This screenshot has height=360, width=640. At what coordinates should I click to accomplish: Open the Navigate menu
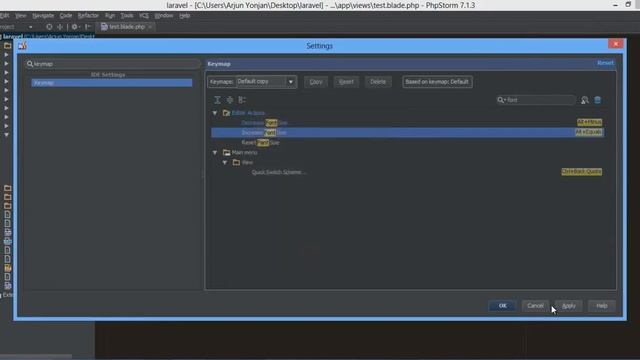[43, 16]
